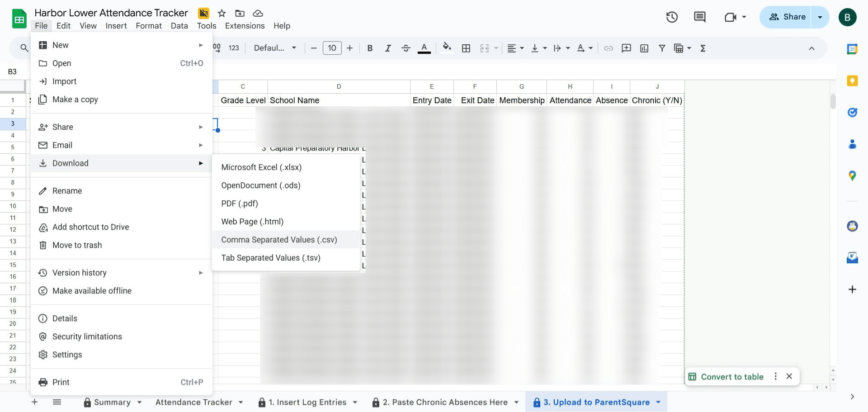This screenshot has width=868, height=412.
Task: Toggle strikethrough formatting
Action: pos(406,48)
